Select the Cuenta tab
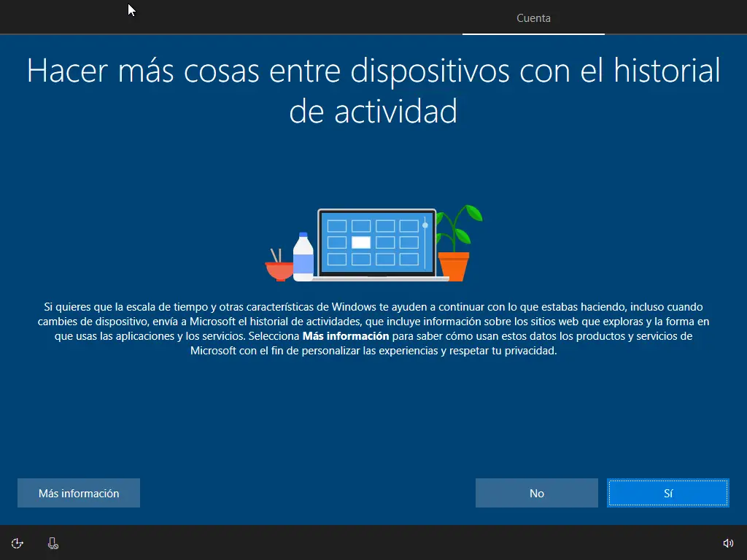This screenshot has height=560, width=747. click(x=533, y=18)
